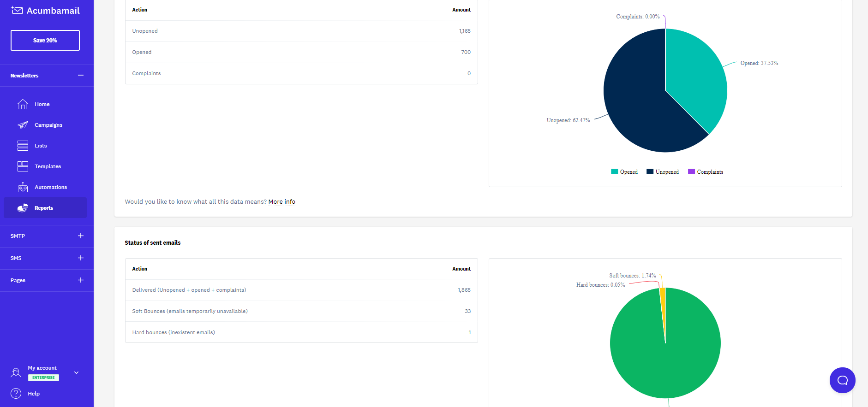
Task: Click the Home house icon
Action: 23,104
